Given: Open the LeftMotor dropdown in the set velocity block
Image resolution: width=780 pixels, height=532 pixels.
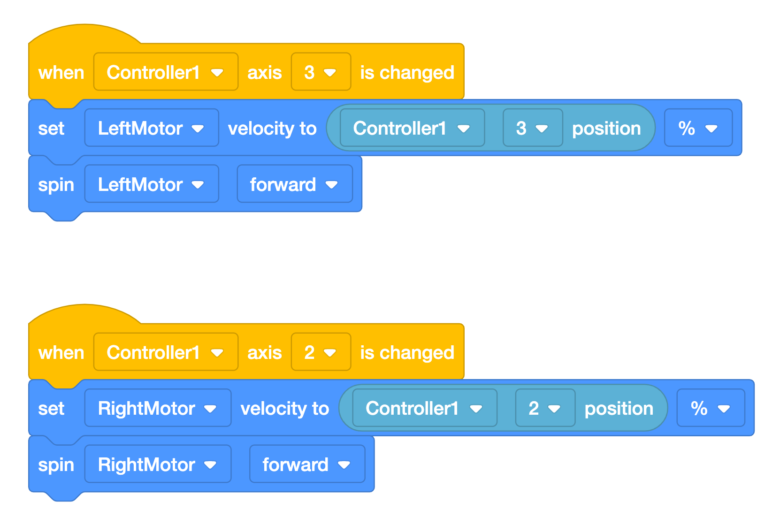Looking at the screenshot, I should (x=151, y=128).
